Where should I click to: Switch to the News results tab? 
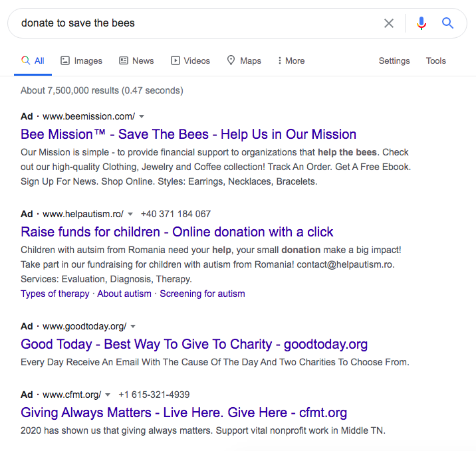136,60
